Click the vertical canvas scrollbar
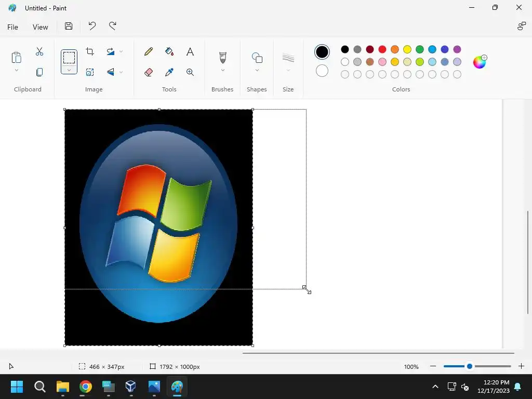Screen dimensions: 532x399 [x=528, y=262]
